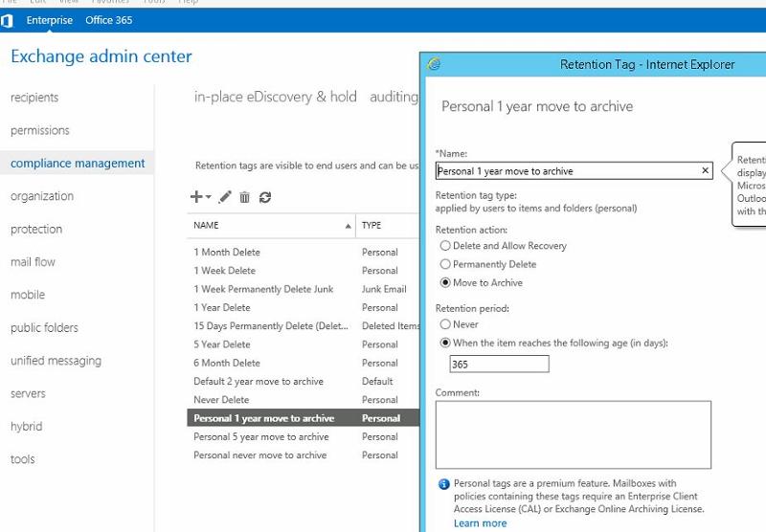
Task: Click the 'Default' type cell
Action: click(377, 382)
